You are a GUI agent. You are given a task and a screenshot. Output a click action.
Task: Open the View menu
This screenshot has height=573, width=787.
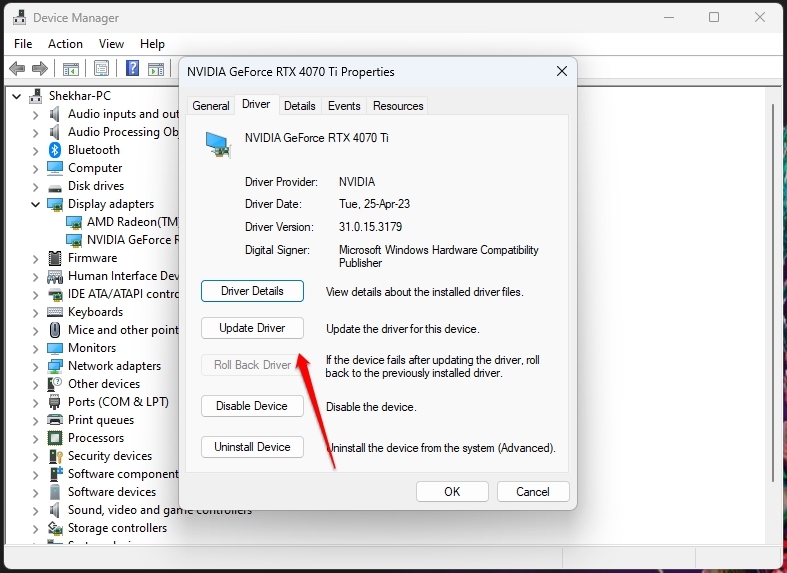111,44
